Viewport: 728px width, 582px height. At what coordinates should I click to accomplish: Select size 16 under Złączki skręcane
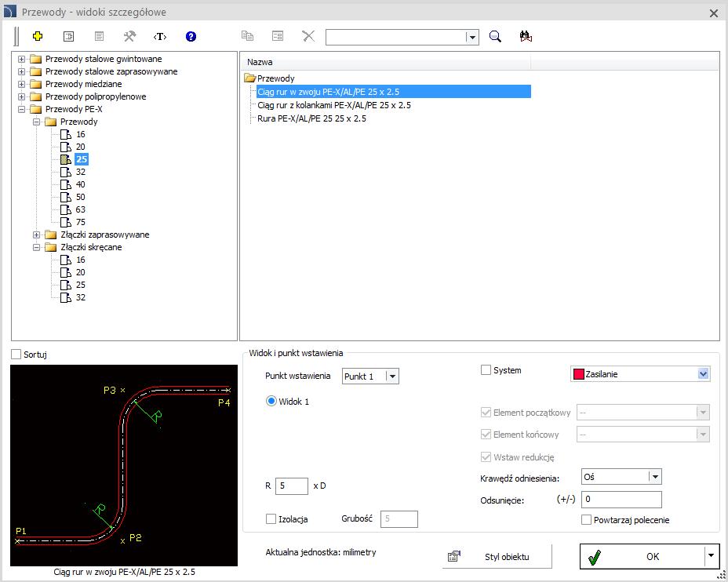[80, 260]
